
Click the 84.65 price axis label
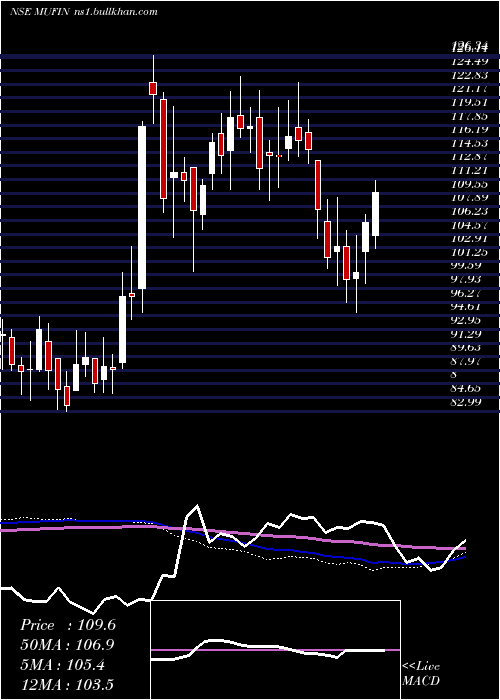point(467,388)
